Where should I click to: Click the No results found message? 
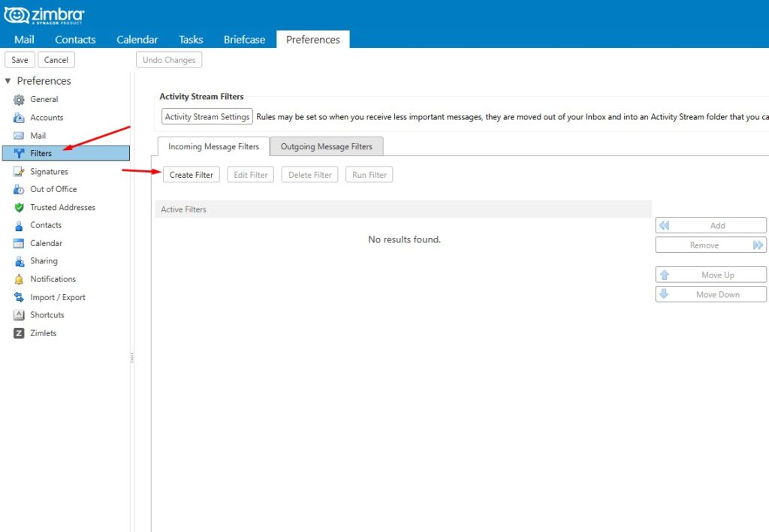(405, 239)
